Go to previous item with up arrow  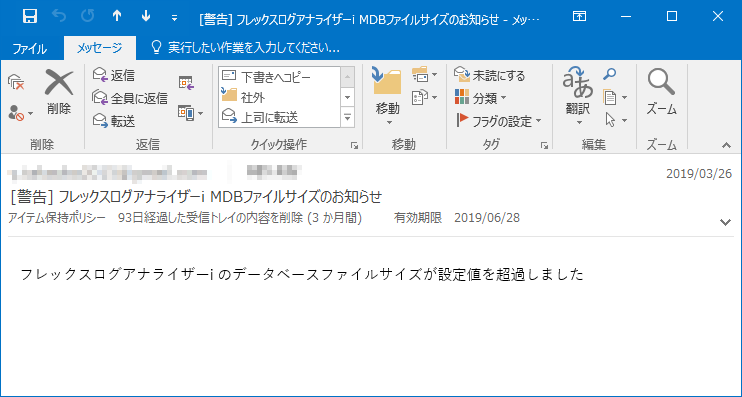click(x=117, y=17)
